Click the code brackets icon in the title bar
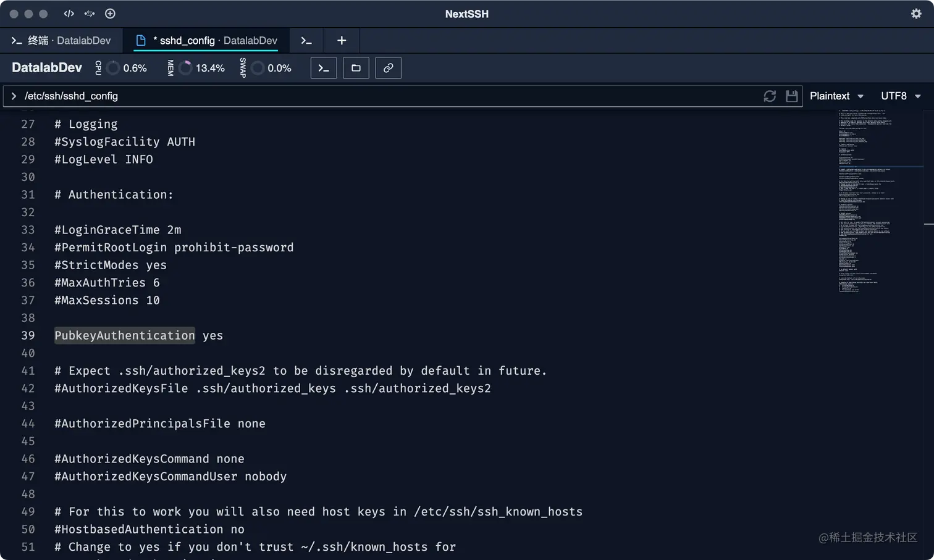Viewport: 934px width, 560px height. tap(69, 14)
